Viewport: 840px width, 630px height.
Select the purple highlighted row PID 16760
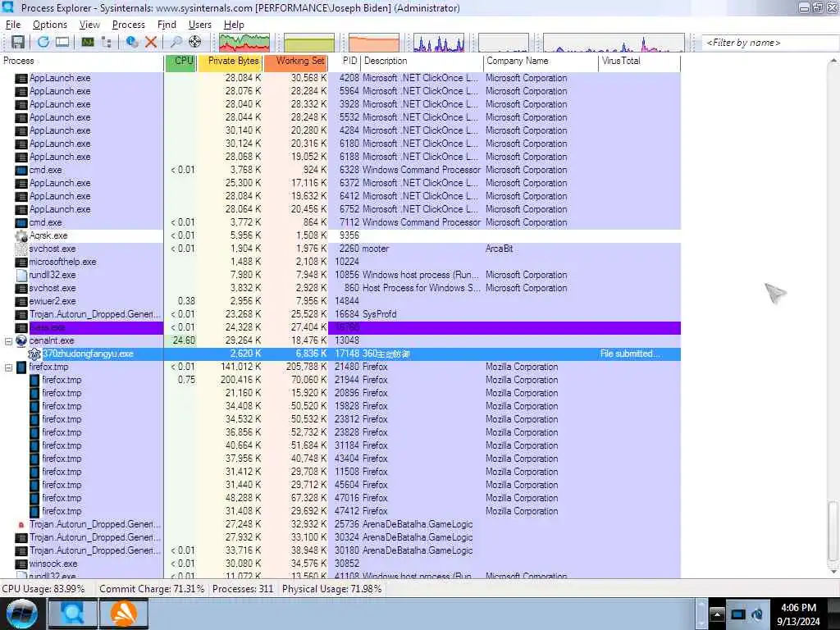click(340, 328)
